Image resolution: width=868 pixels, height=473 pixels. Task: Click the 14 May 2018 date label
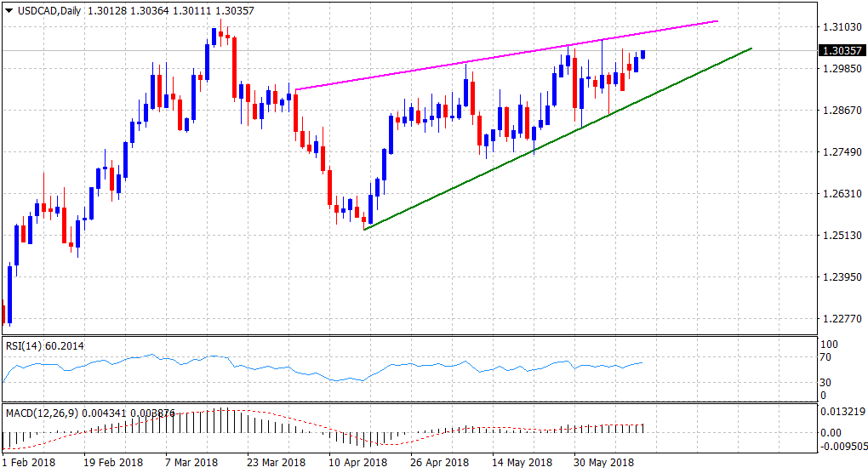[x=523, y=463]
